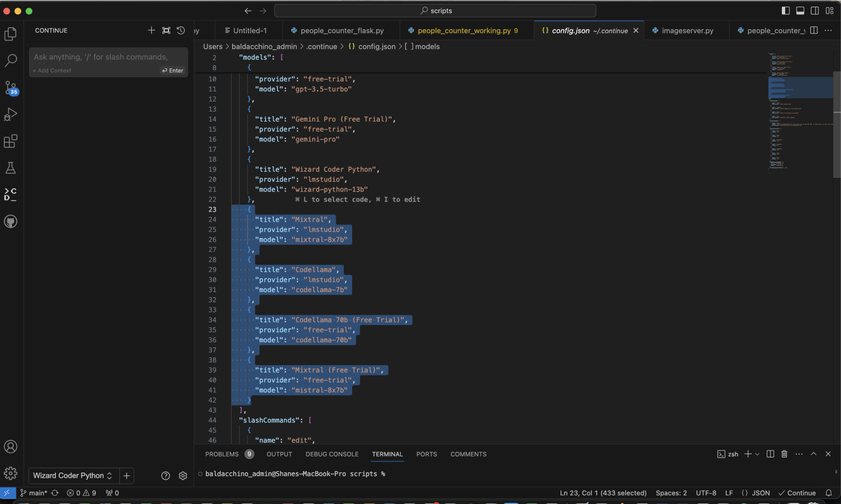841x504 pixels.
Task: Open the terminal launch profile dropdown next to zsh
Action: click(756, 454)
